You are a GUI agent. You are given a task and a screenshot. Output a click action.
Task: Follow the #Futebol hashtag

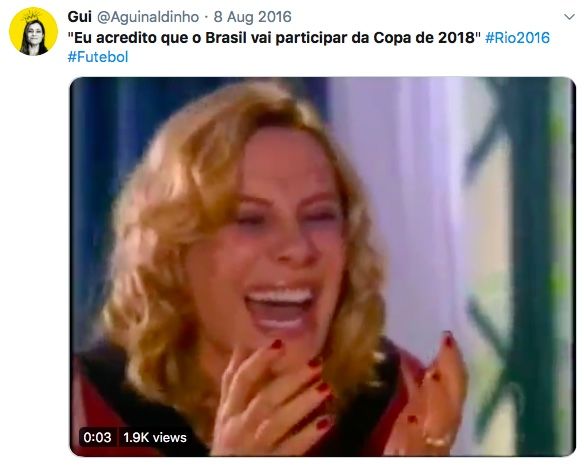[x=98, y=57]
